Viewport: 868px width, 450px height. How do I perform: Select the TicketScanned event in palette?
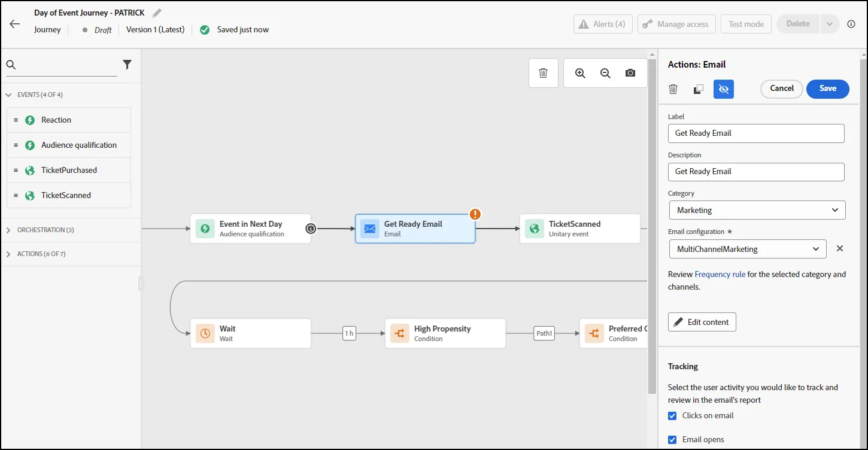[69, 196]
